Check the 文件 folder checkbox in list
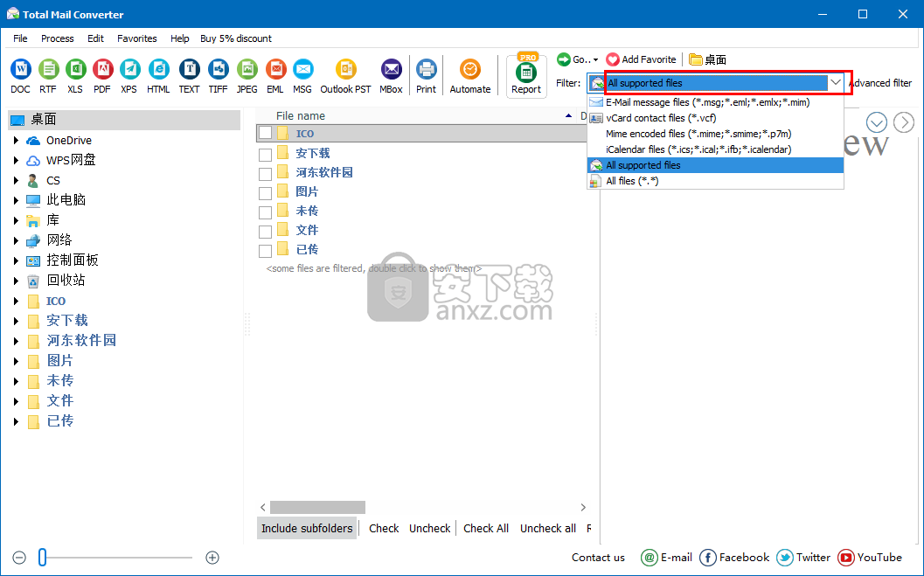The width and height of the screenshot is (924, 576). [265, 232]
